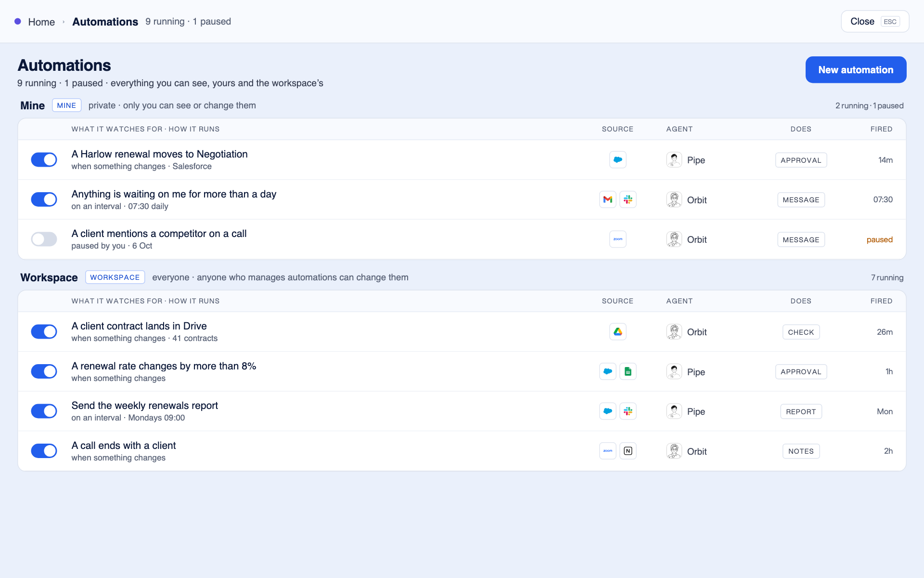Click Salesforce icon in renewal rate row
The width and height of the screenshot is (924, 578).
tap(608, 371)
